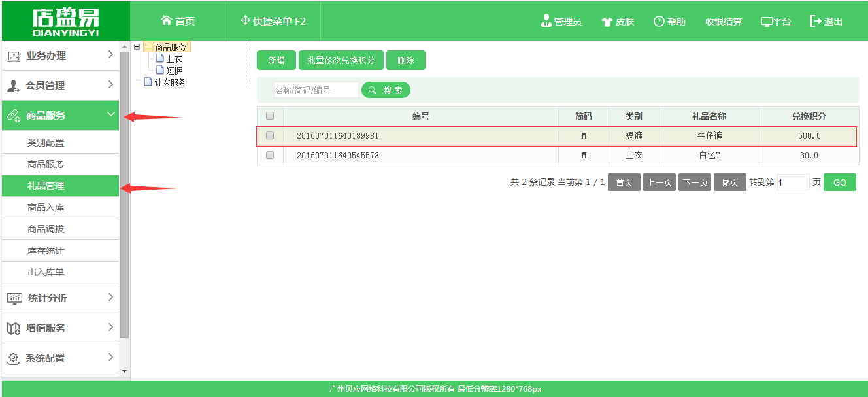Click the file icon next to 短裤

pos(160,70)
